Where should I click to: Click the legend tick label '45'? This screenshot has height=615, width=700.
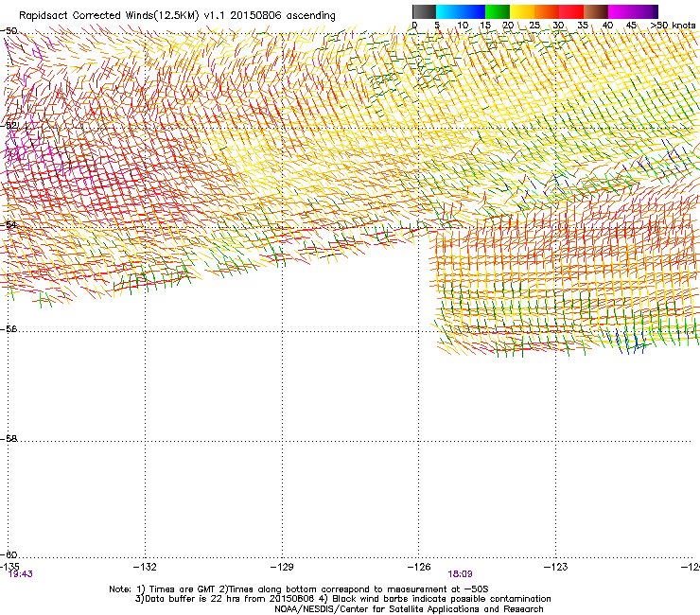[631, 26]
